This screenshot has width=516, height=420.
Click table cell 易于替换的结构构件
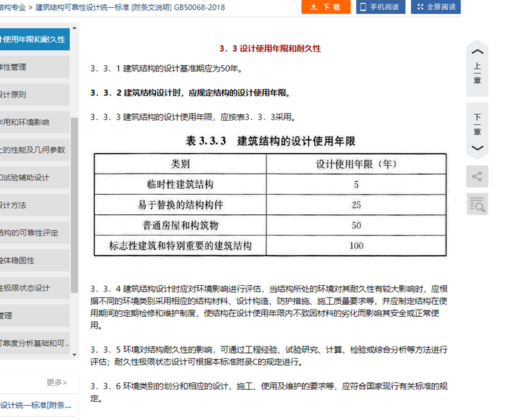pyautogui.click(x=181, y=205)
